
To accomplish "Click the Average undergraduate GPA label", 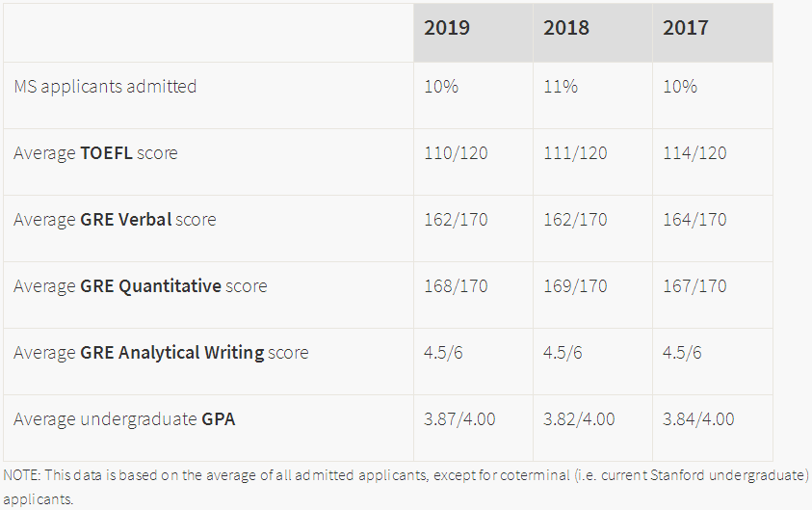I will (124, 419).
